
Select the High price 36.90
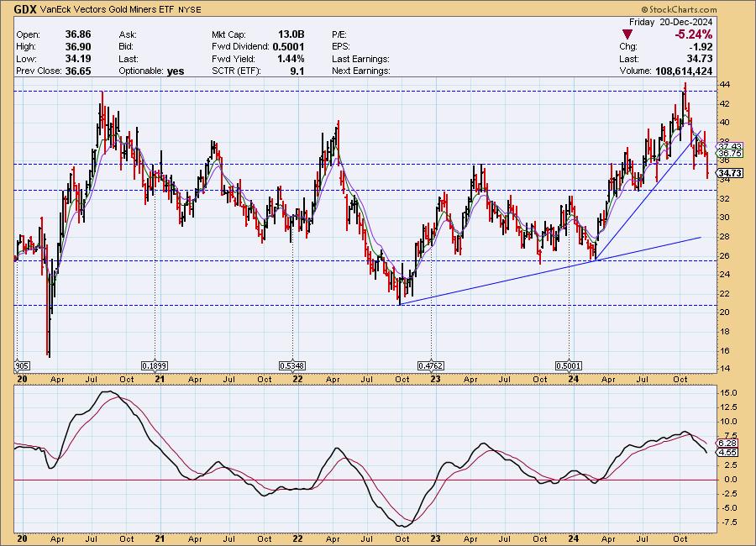click(78, 46)
